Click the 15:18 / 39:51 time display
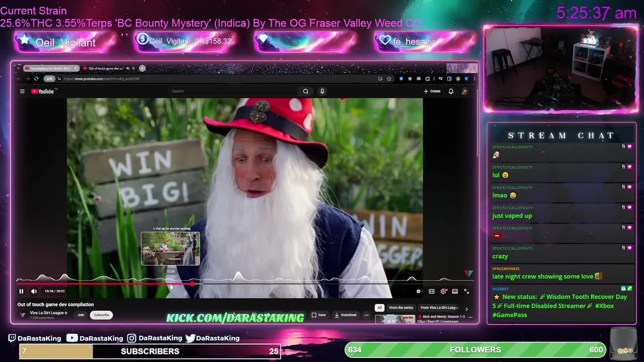Image resolution: width=644 pixels, height=362 pixels. [x=54, y=291]
